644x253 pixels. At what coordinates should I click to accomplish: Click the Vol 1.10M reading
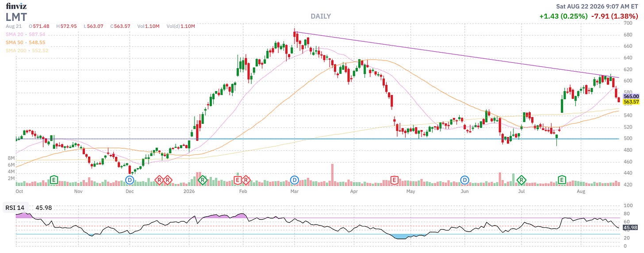(x=149, y=26)
